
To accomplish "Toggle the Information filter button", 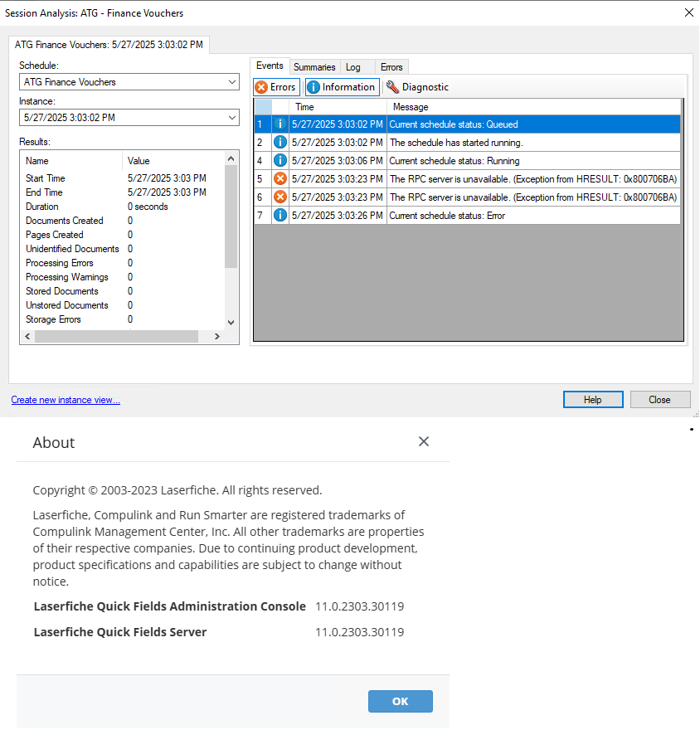I will coord(342,87).
